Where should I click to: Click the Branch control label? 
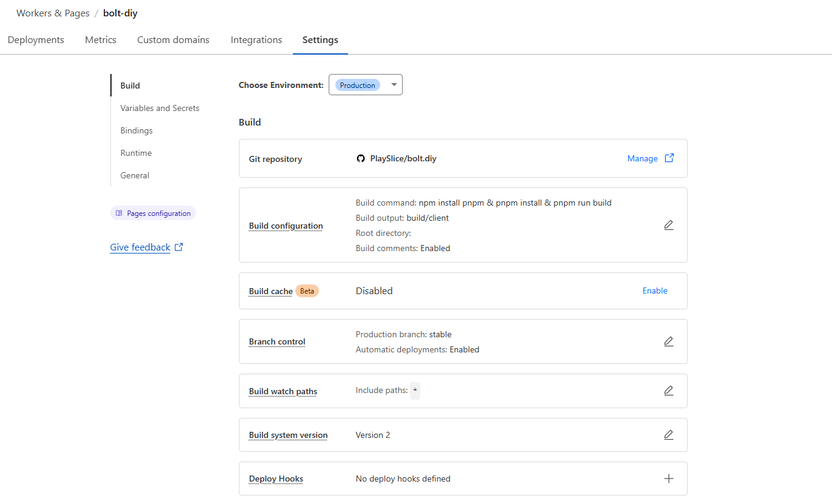pyautogui.click(x=277, y=341)
